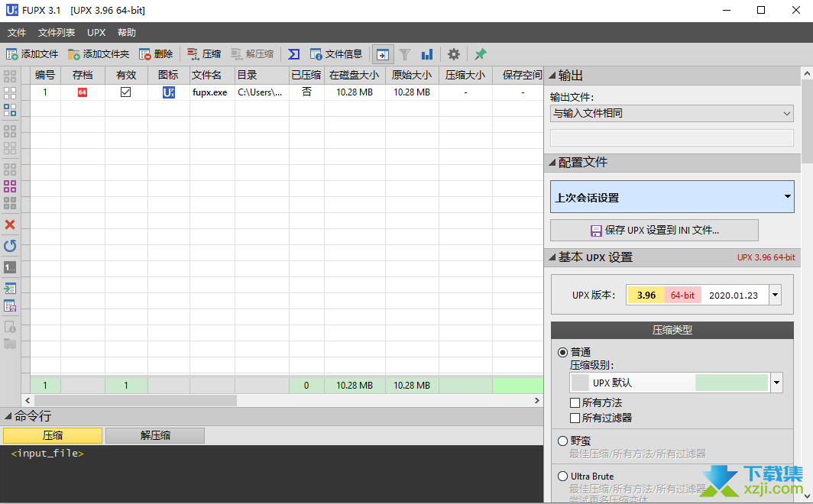Click the Add File toolbar button

coord(32,54)
